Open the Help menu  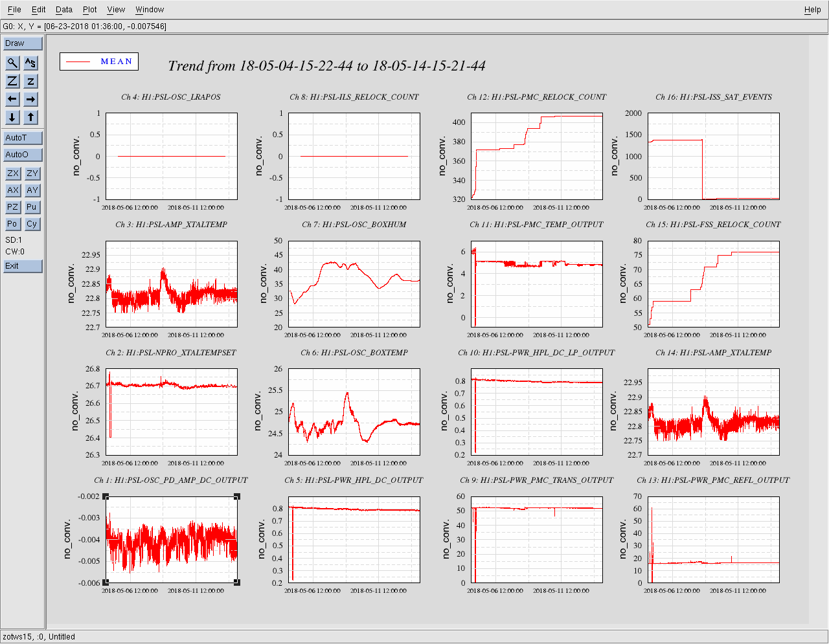pyautogui.click(x=812, y=10)
